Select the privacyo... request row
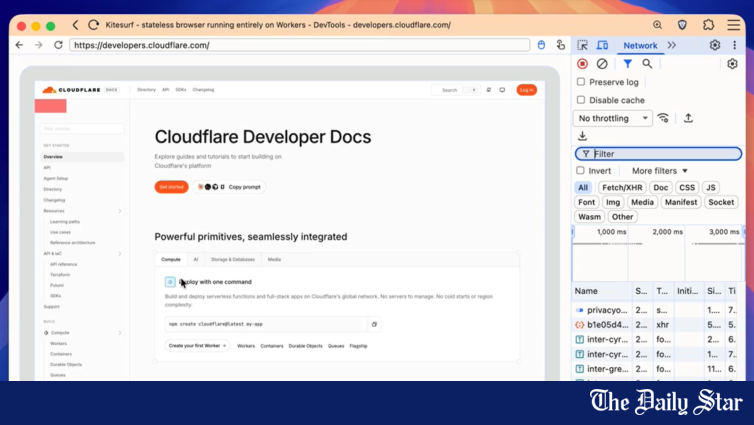754x425 pixels. [x=654, y=310]
